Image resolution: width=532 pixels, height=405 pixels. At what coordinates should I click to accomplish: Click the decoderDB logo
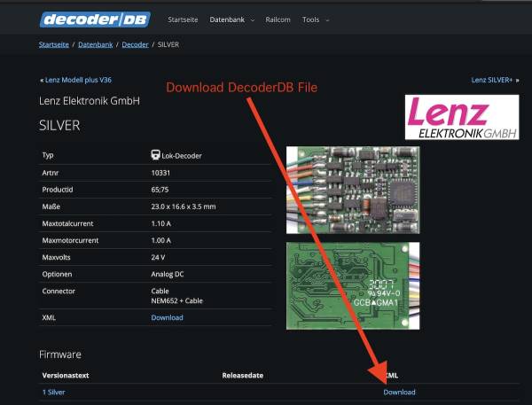pyautogui.click(x=95, y=19)
